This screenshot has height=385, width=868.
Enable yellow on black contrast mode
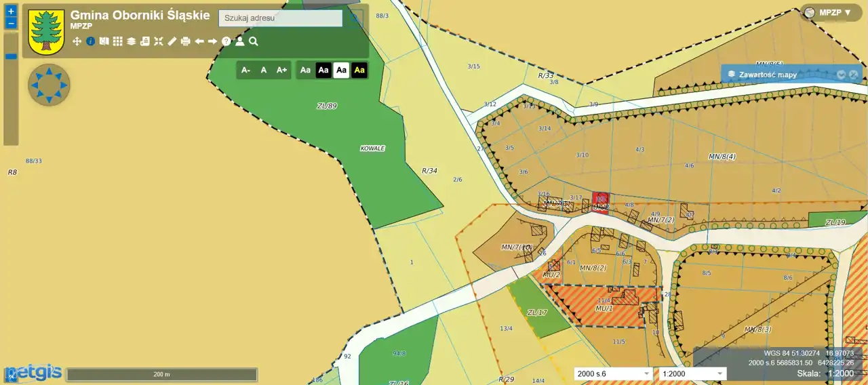pyautogui.click(x=359, y=70)
